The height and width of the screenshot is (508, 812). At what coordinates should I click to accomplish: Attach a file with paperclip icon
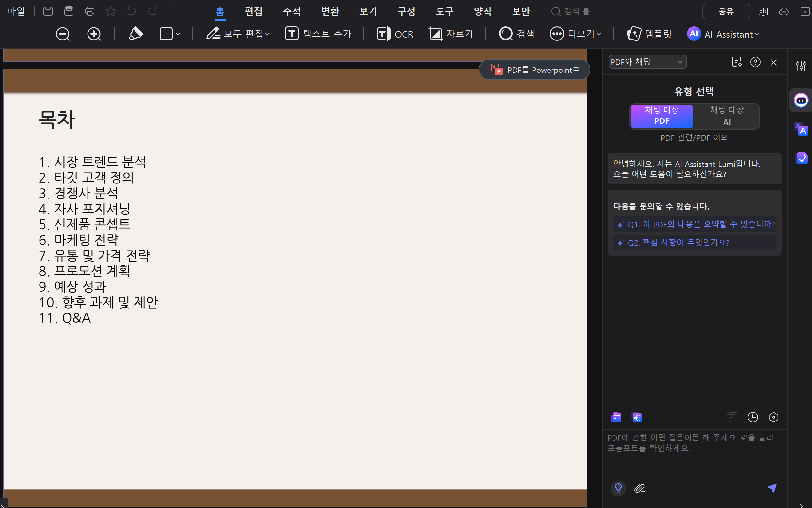pyautogui.click(x=639, y=488)
